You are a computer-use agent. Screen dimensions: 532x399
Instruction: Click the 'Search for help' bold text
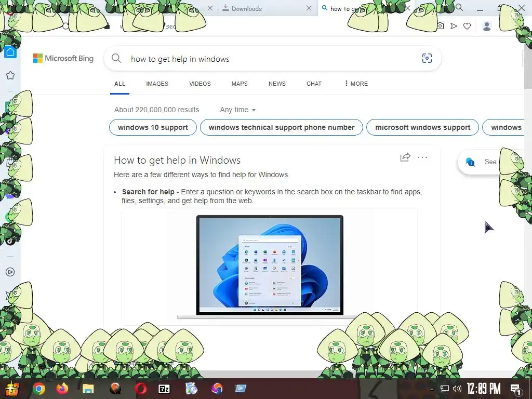[x=148, y=192]
